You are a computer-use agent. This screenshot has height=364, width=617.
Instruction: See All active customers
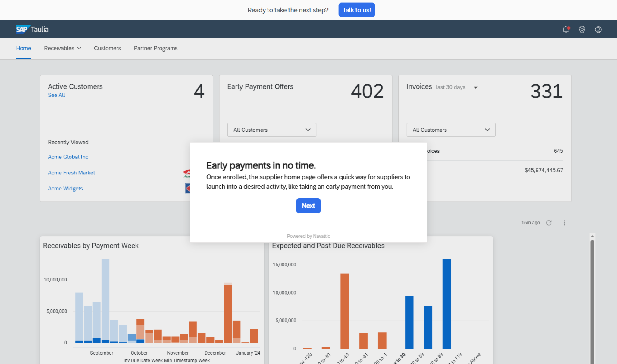pos(56,95)
